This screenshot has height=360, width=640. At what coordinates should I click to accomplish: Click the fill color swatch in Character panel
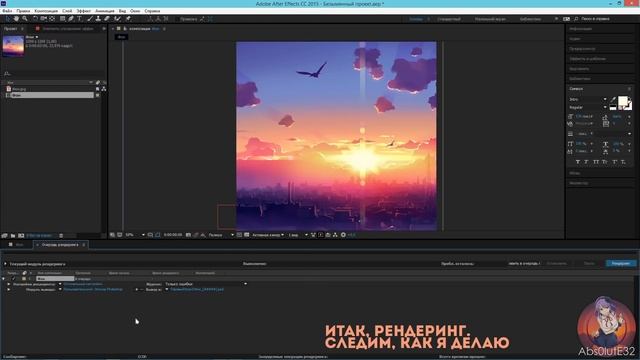pyautogui.click(x=622, y=101)
